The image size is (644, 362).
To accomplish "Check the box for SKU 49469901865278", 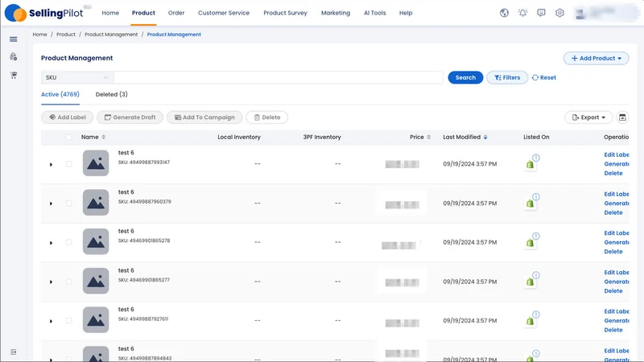I will coord(68,242).
